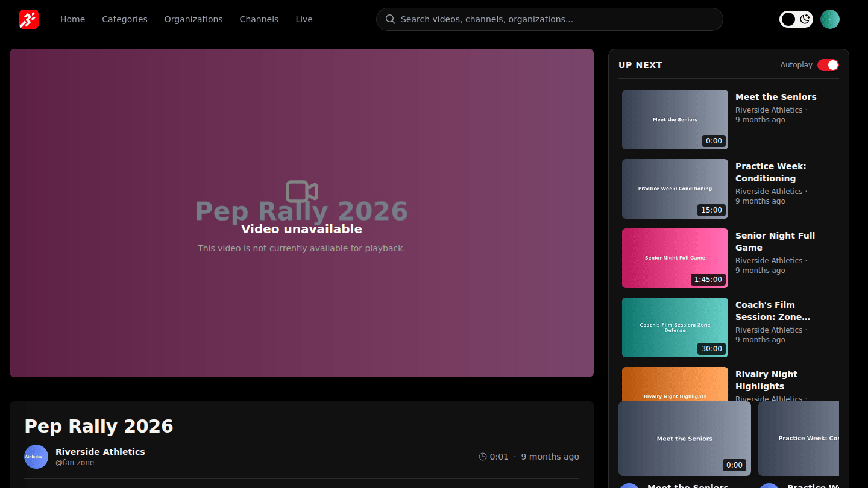The height and width of the screenshot is (488, 868).
Task: Turn off the Autoplay switch
Action: coord(828,65)
